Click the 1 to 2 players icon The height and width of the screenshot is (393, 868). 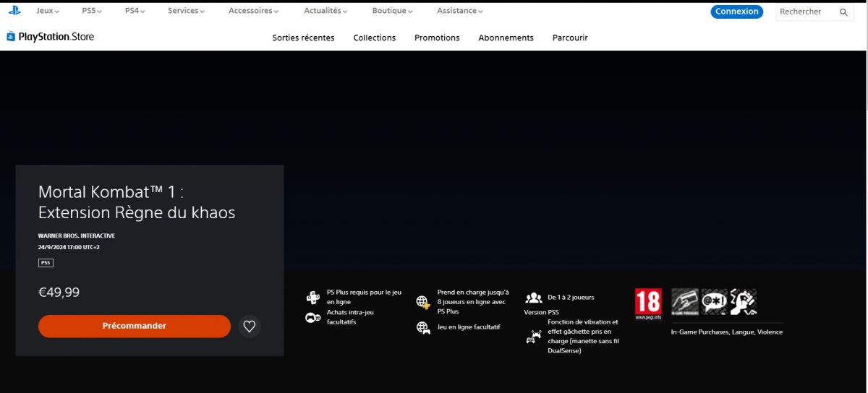[x=534, y=297]
